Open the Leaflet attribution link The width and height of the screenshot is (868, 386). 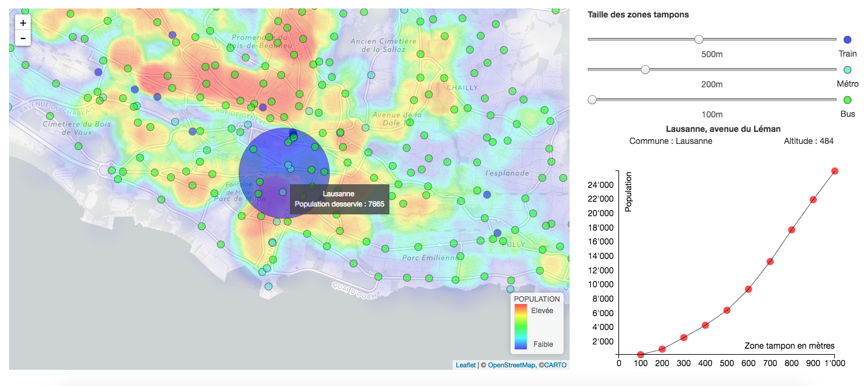465,365
